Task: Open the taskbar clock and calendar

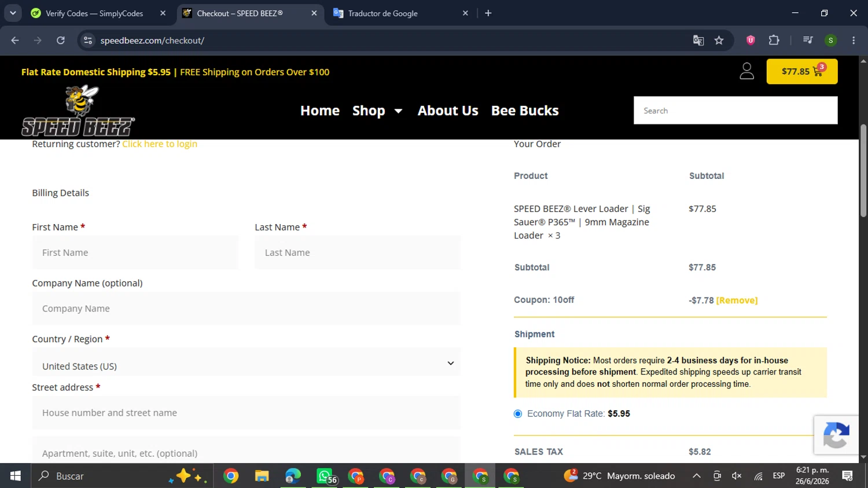Action: pyautogui.click(x=812, y=476)
